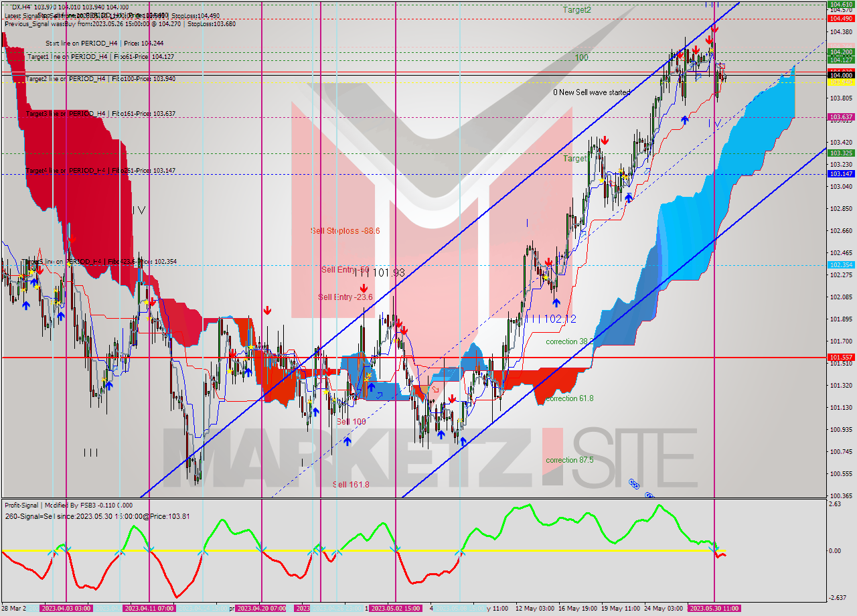Click the 24 May 03:00 time axis label
The height and width of the screenshot is (616, 857).
[x=664, y=609]
